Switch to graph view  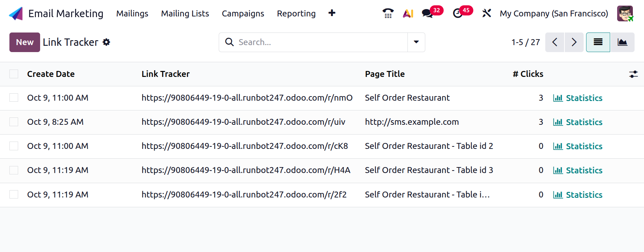pyautogui.click(x=622, y=42)
